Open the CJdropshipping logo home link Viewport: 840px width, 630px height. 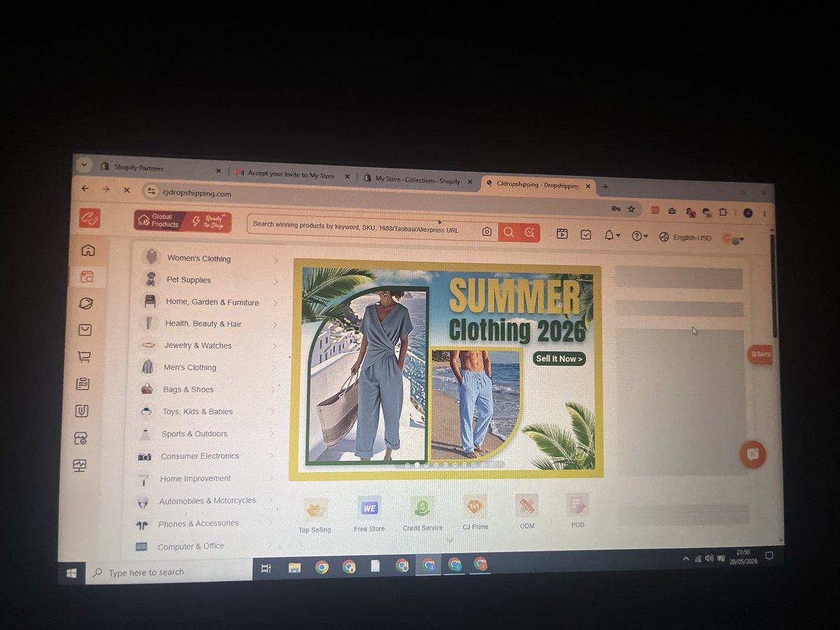90,218
